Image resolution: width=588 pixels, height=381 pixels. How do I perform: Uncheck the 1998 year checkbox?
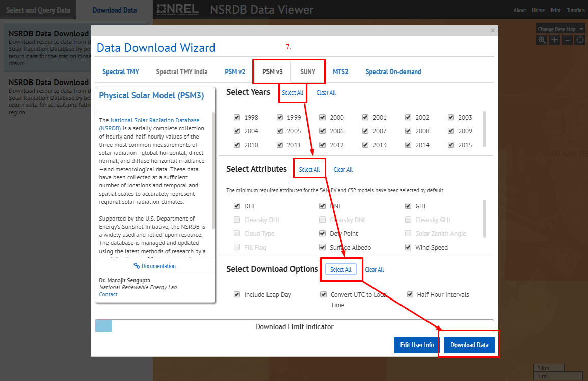pyautogui.click(x=237, y=117)
